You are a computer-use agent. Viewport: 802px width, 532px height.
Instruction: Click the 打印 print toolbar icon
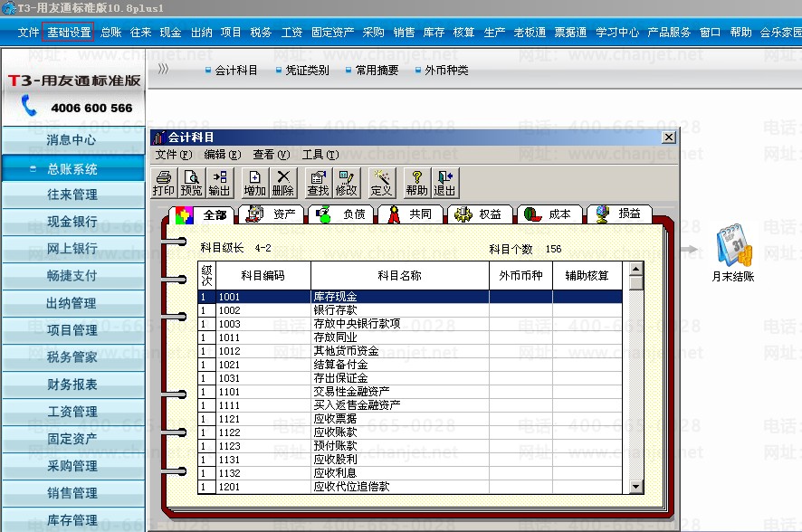(164, 183)
